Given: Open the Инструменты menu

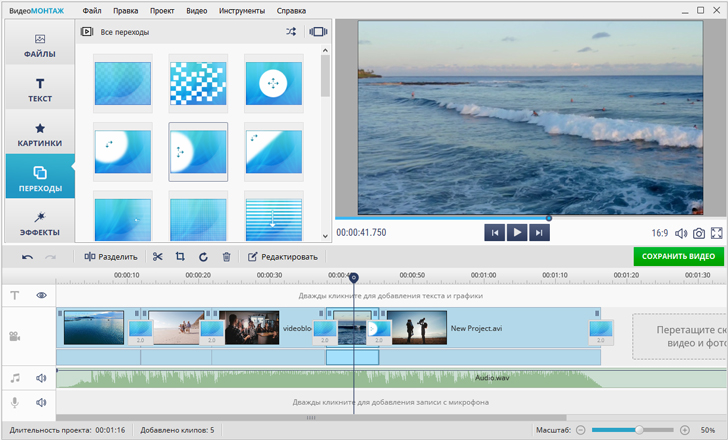Looking at the screenshot, I should [241, 10].
